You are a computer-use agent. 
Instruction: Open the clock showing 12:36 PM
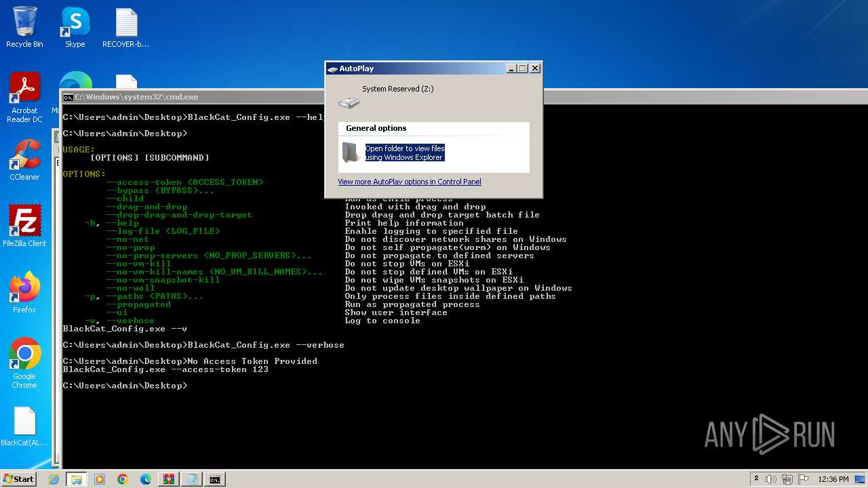tap(833, 479)
